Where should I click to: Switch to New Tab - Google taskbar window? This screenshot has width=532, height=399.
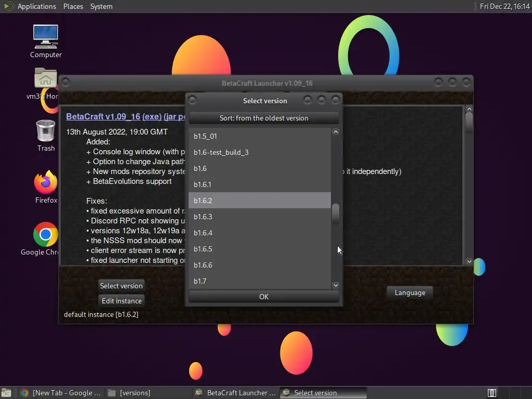(x=61, y=393)
